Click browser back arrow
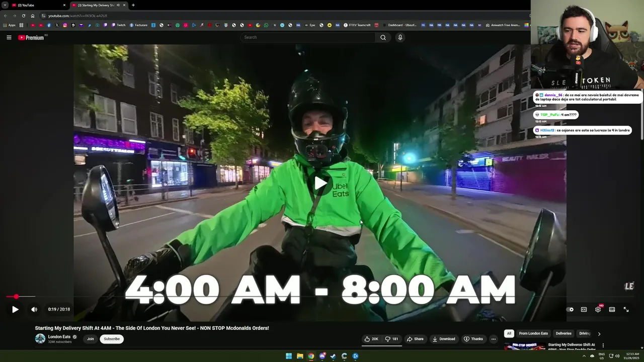Image resolution: width=644 pixels, height=362 pixels. click(x=6, y=16)
